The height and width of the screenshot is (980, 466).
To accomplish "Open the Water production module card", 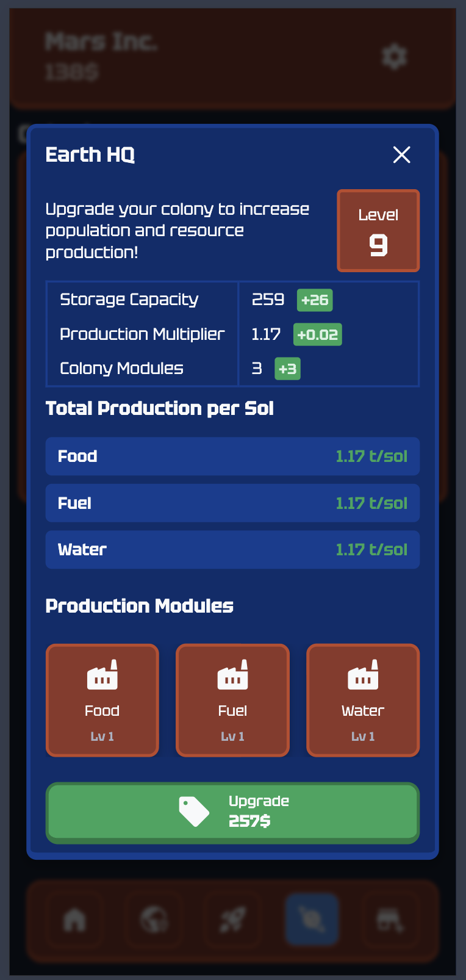I will click(363, 701).
